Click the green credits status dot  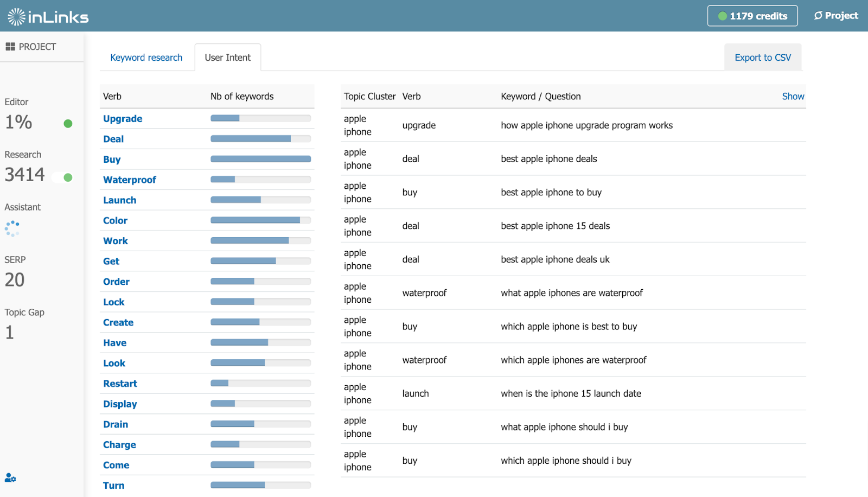723,16
